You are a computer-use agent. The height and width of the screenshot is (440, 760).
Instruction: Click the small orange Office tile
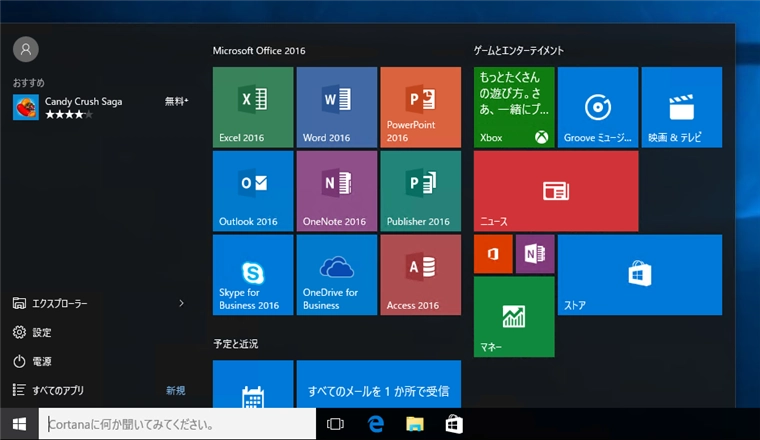coord(493,254)
